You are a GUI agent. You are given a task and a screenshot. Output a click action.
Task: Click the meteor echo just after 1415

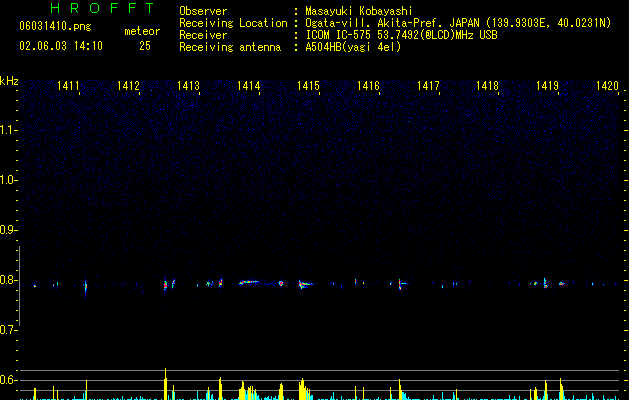click(x=305, y=284)
